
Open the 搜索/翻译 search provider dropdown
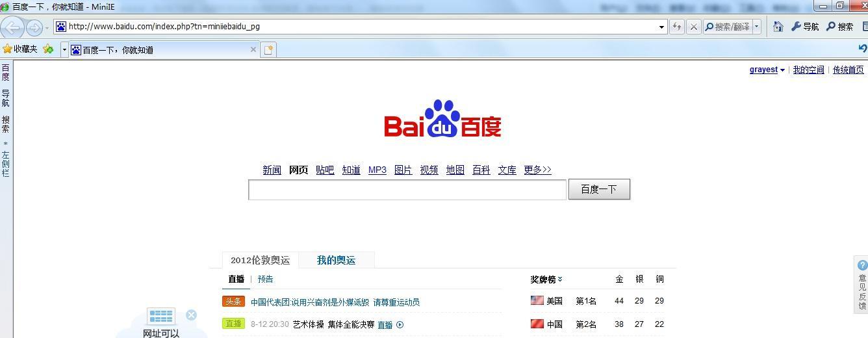click(757, 27)
